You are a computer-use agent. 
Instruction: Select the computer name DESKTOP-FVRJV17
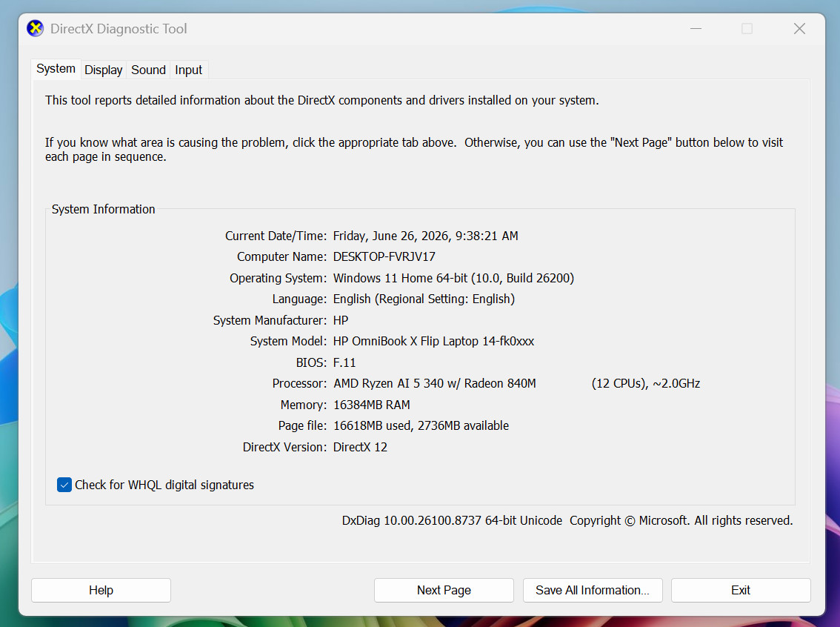384,256
